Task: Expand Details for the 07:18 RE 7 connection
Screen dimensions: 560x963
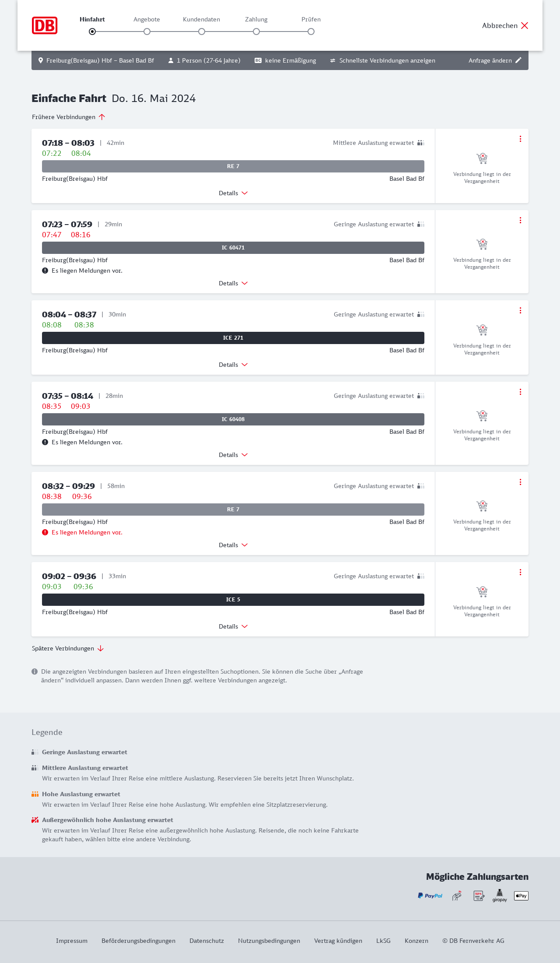Action: tap(233, 193)
